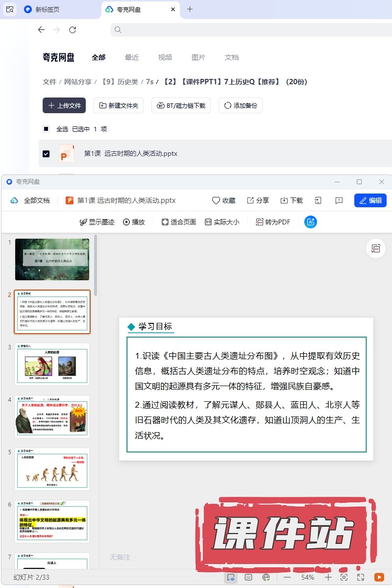This screenshot has height=588, width=392.
Task: Toggle 显示墨迹 ink display
Action: [x=97, y=222]
